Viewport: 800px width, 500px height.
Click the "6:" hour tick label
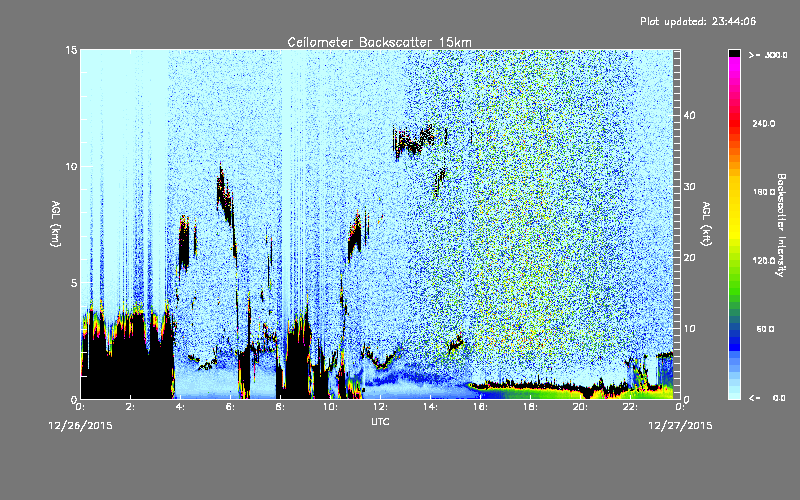231,407
